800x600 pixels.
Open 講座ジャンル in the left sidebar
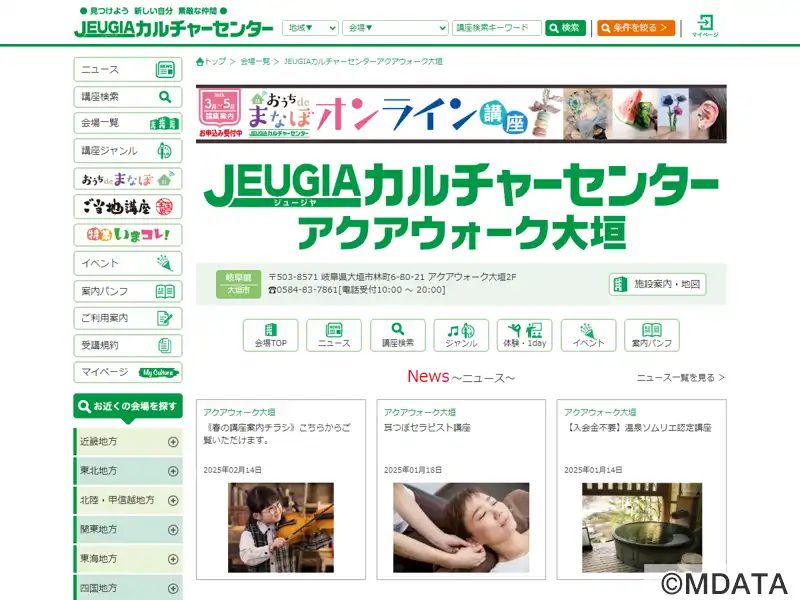click(128, 151)
